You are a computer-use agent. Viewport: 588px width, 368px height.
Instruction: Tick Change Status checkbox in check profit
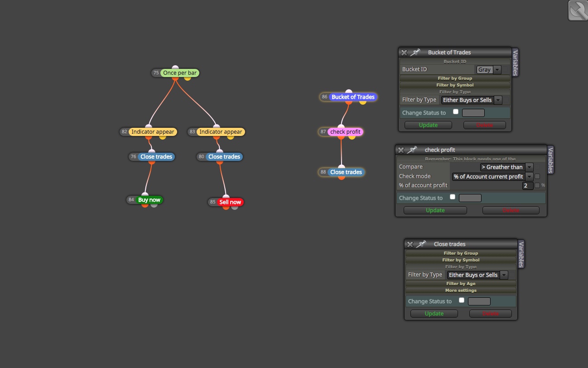click(x=453, y=197)
